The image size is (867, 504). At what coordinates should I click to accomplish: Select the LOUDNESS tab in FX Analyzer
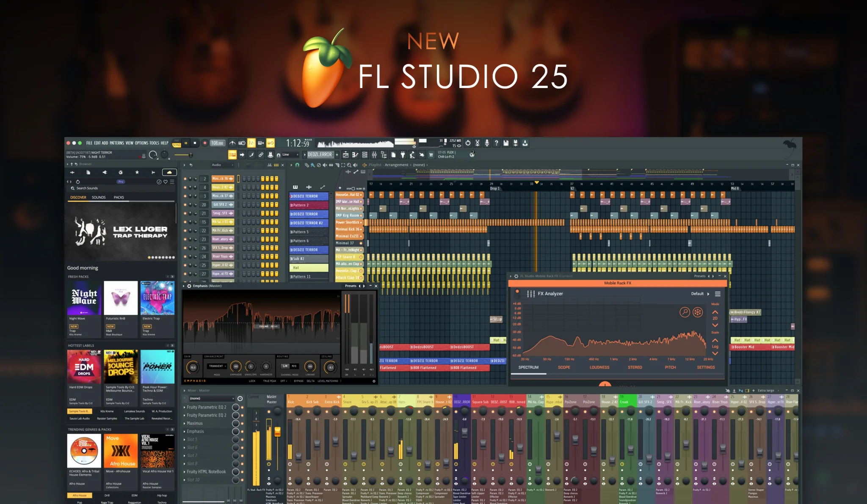[599, 367]
